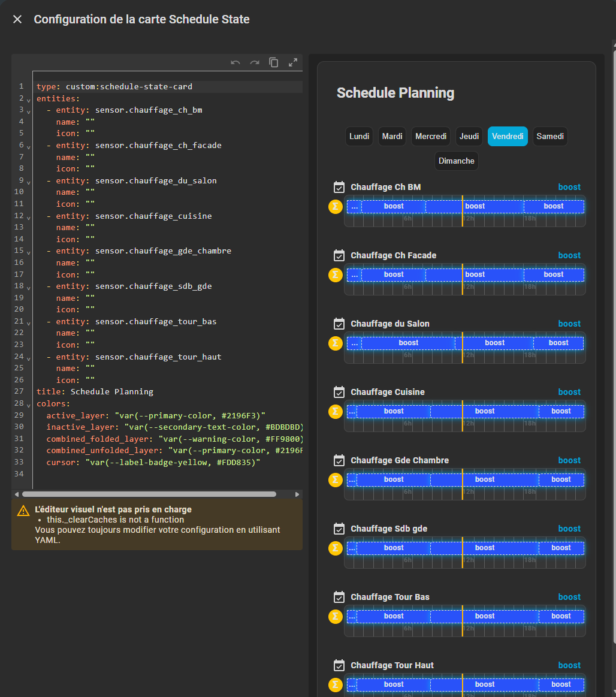Select the Lundi day tab

[x=359, y=137]
